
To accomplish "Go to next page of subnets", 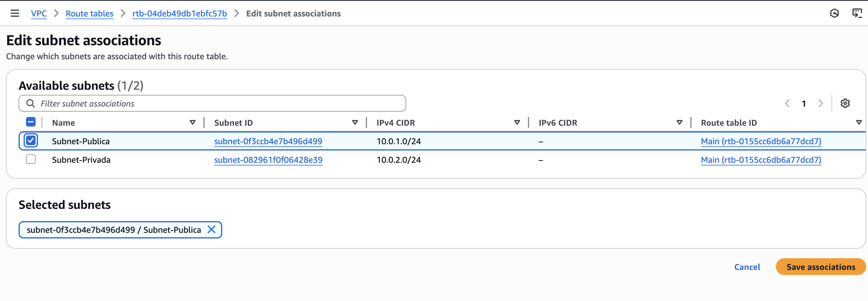I will (x=820, y=104).
